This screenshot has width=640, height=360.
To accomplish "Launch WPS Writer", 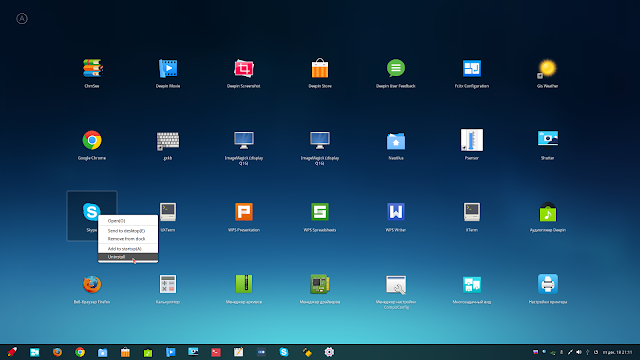I will tap(396, 212).
